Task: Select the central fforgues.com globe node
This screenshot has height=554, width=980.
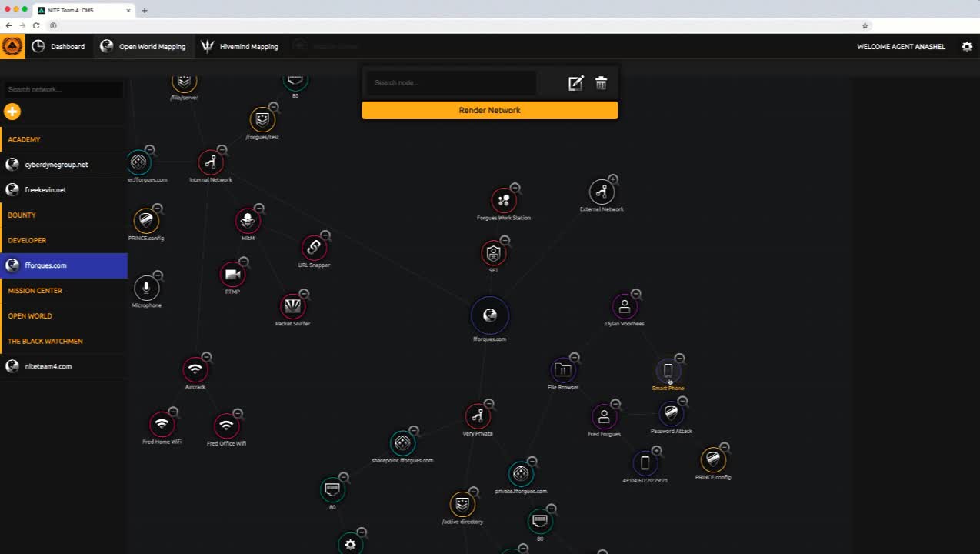Action: (x=490, y=315)
